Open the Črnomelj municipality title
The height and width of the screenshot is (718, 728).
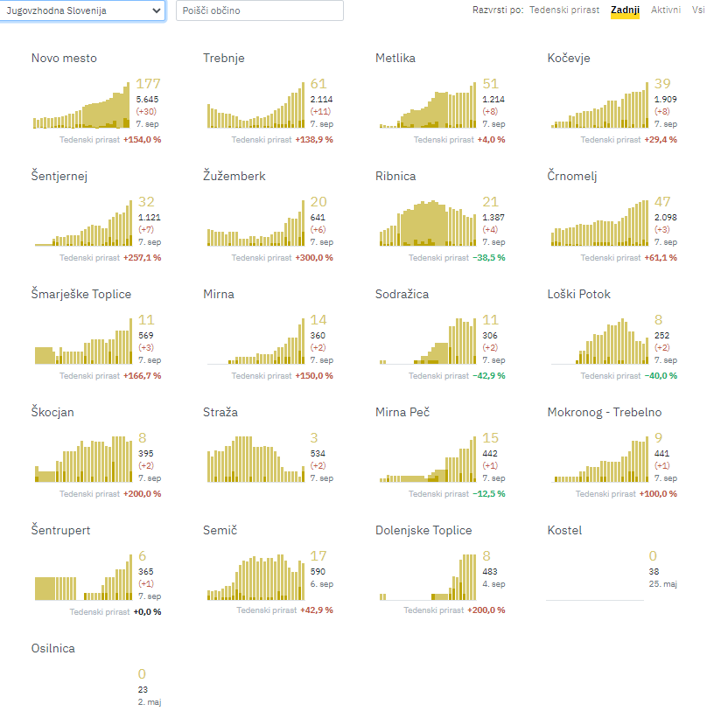pyautogui.click(x=572, y=176)
